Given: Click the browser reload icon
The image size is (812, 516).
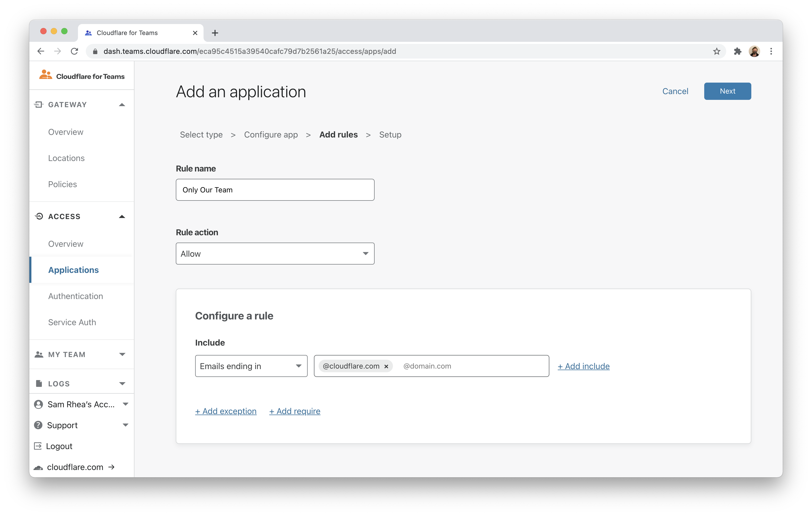Looking at the screenshot, I should pyautogui.click(x=75, y=51).
